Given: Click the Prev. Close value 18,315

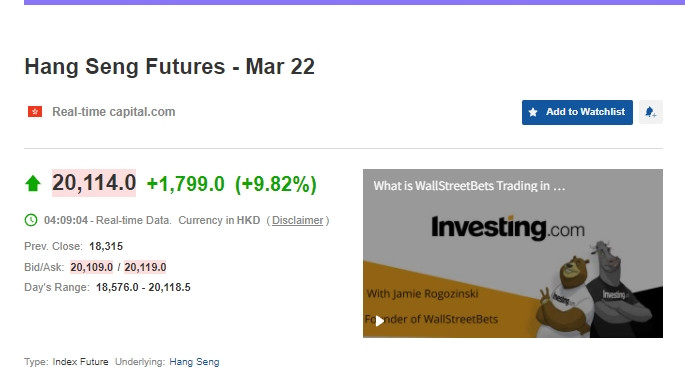Looking at the screenshot, I should click(106, 246).
